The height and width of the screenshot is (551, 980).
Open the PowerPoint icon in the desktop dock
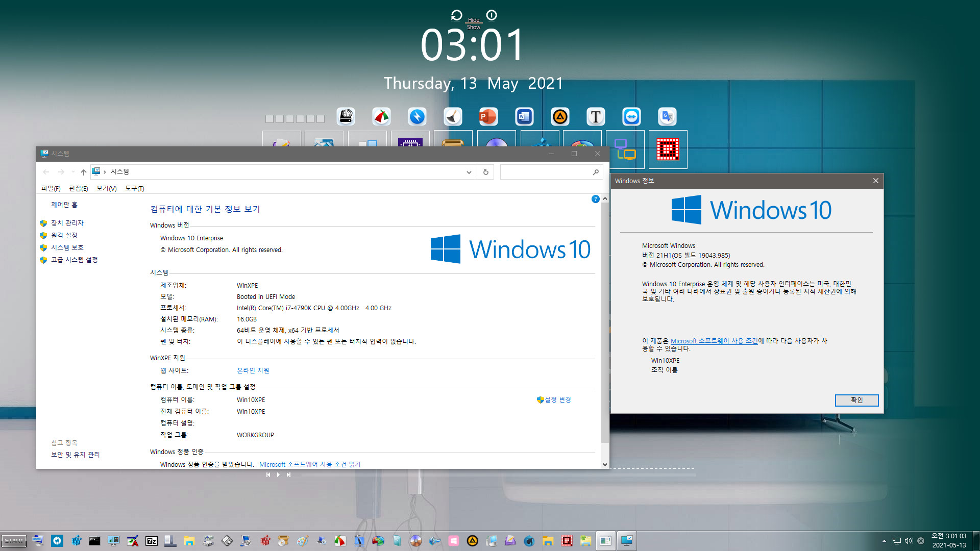click(x=488, y=117)
